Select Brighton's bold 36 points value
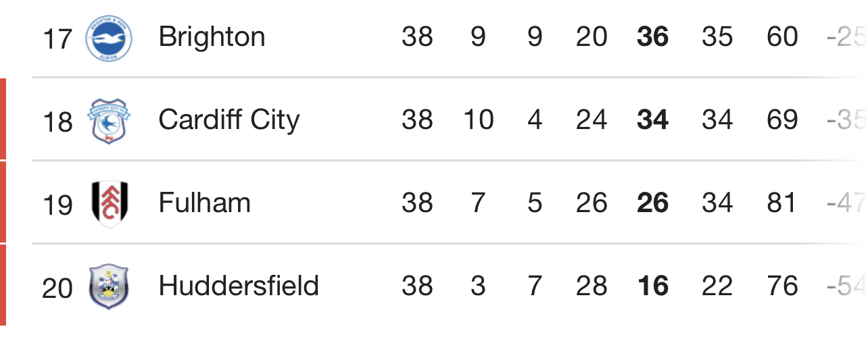This screenshot has width=868, height=356. (x=652, y=37)
